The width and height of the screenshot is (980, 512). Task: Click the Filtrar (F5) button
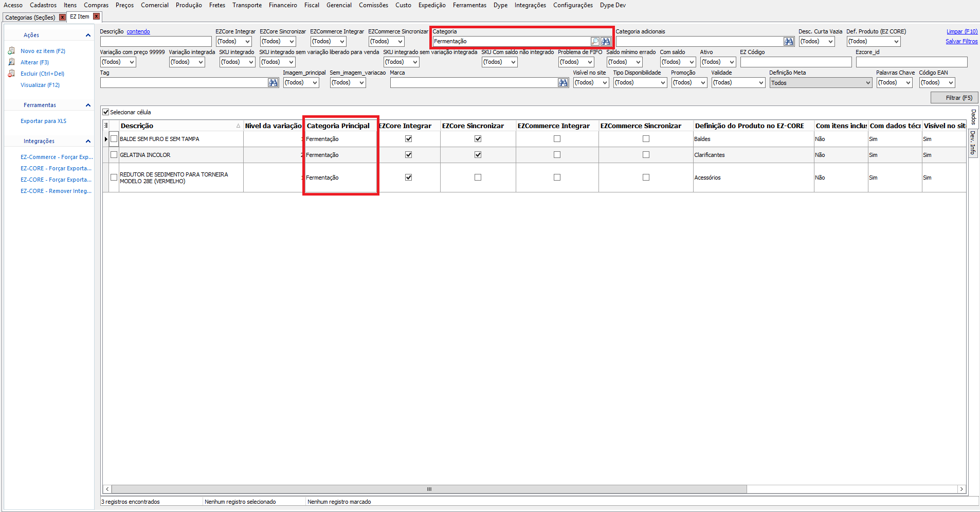tap(954, 98)
